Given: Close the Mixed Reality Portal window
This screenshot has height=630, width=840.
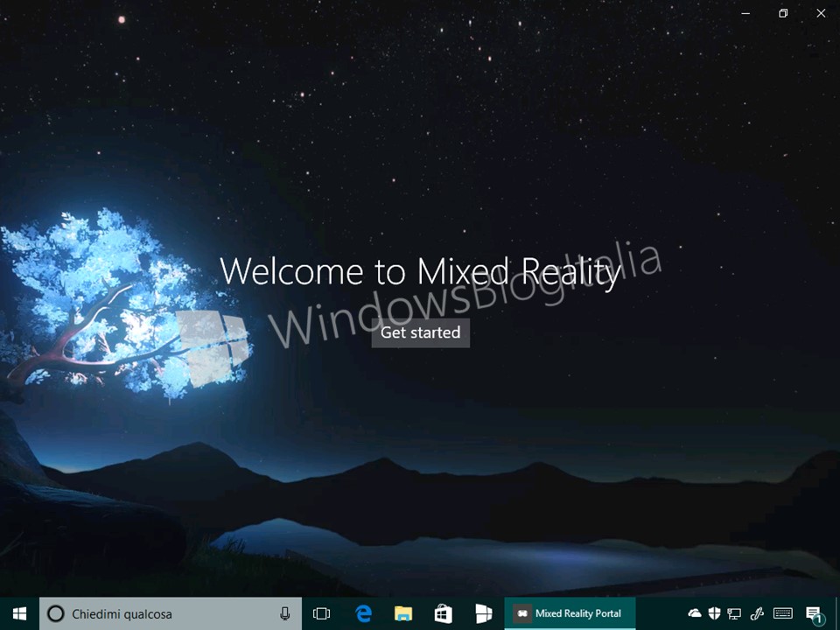Looking at the screenshot, I should pos(821,13).
